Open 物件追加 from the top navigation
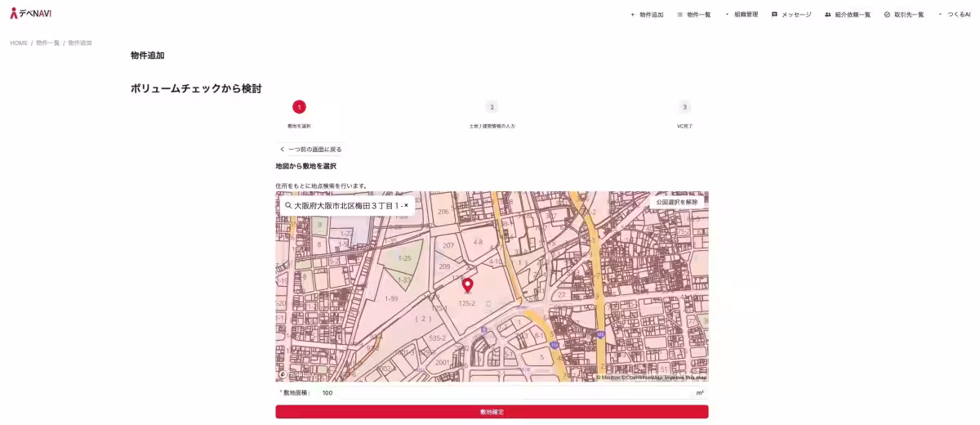Screen dimensions: 980x425 (647, 15)
